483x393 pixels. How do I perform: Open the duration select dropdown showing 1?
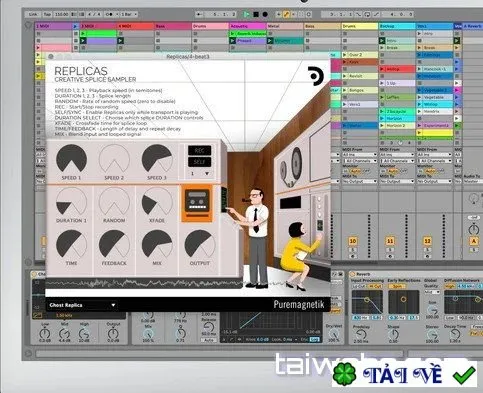pos(199,174)
